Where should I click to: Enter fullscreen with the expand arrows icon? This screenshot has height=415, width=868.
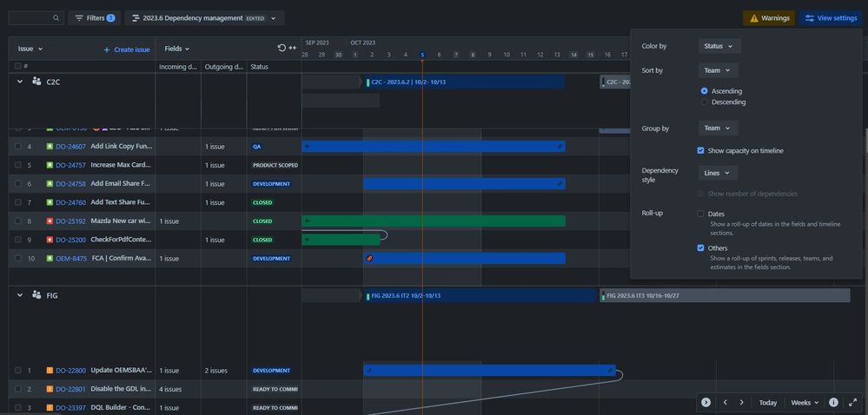click(852, 402)
